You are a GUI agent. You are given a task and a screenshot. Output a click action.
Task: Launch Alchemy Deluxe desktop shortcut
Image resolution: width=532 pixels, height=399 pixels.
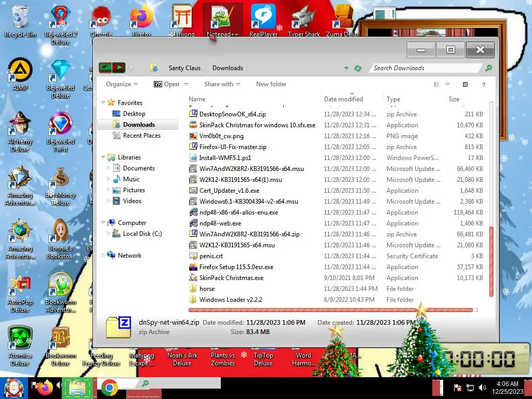[x=20, y=131]
